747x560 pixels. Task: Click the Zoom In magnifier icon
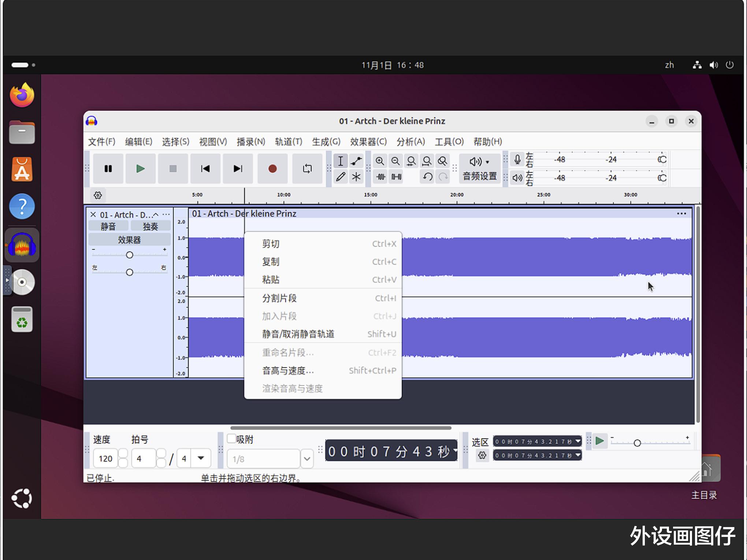380,161
